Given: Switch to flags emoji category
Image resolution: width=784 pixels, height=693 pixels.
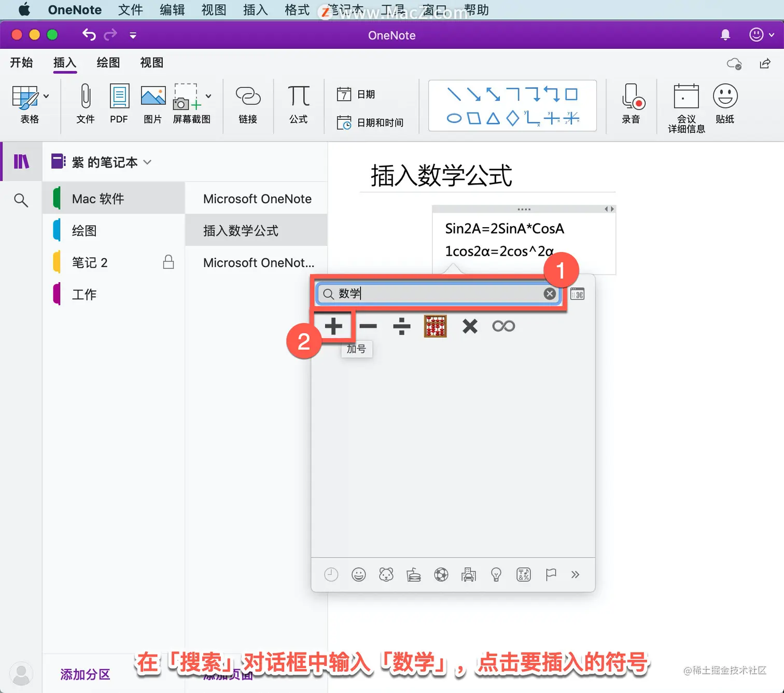Looking at the screenshot, I should point(551,574).
